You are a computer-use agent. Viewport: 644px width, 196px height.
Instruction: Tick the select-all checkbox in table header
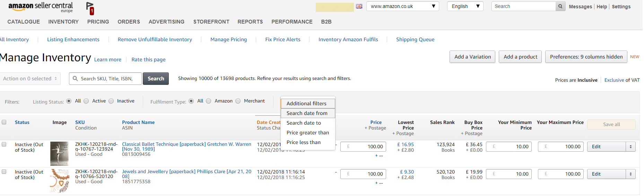pos(4,122)
